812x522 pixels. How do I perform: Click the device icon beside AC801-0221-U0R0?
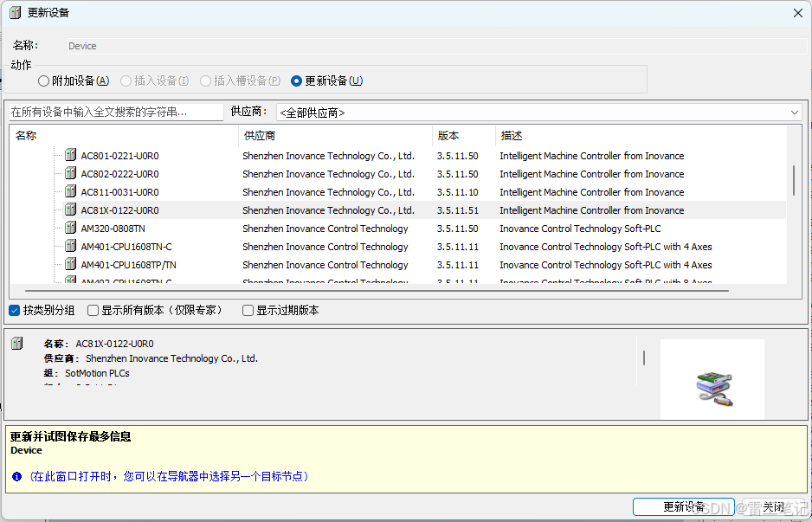click(70, 155)
